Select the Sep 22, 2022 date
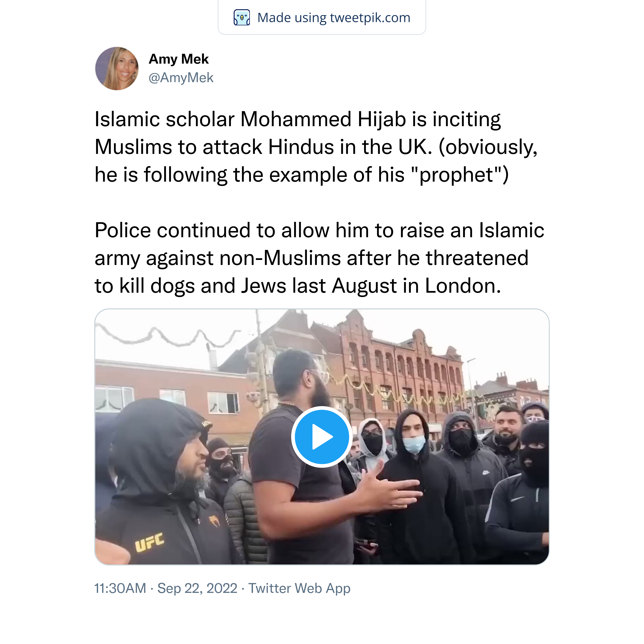Image resolution: width=644 pixels, height=644 pixels. click(197, 588)
